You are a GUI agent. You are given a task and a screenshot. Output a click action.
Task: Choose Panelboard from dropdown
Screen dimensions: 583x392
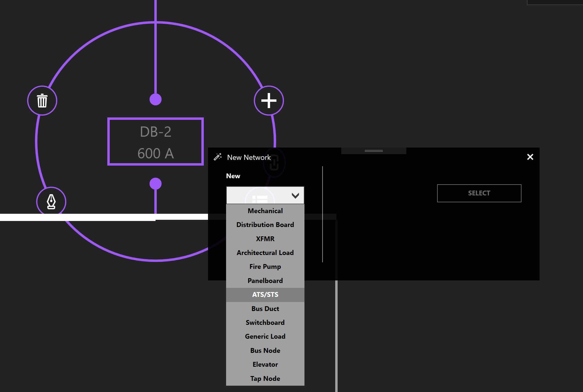(x=265, y=281)
